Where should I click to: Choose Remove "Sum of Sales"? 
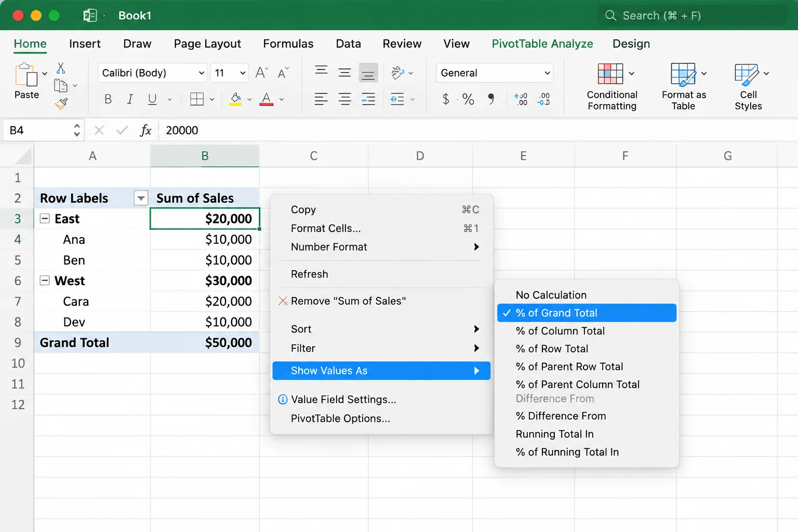coord(381,301)
